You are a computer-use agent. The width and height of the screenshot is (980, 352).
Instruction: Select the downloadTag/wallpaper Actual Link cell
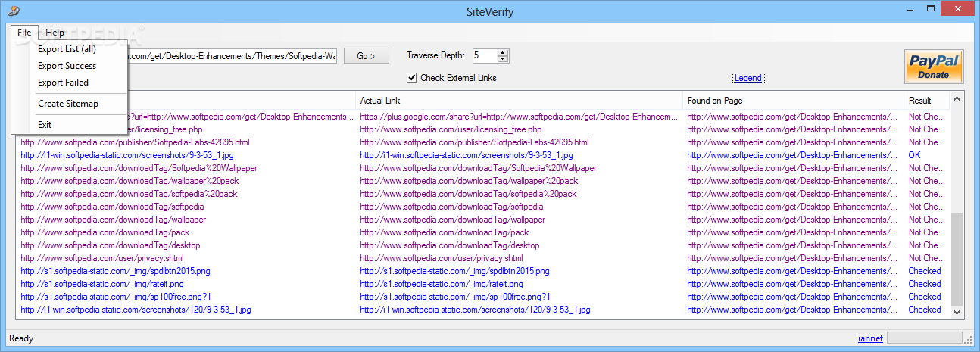(x=453, y=220)
